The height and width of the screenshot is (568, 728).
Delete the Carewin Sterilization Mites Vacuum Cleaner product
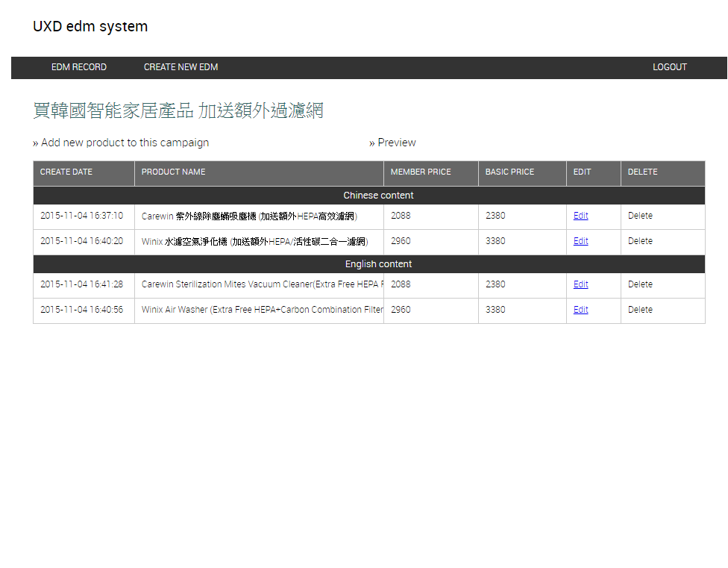click(640, 284)
